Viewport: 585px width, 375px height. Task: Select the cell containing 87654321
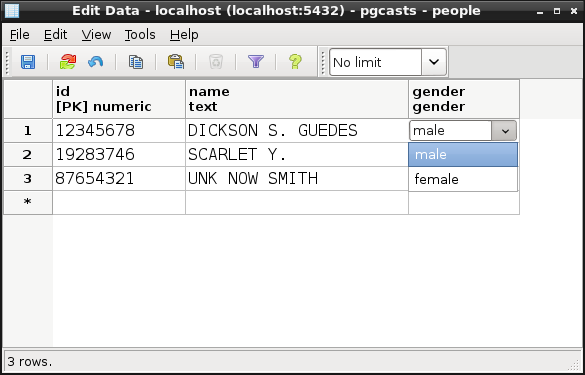point(119,179)
